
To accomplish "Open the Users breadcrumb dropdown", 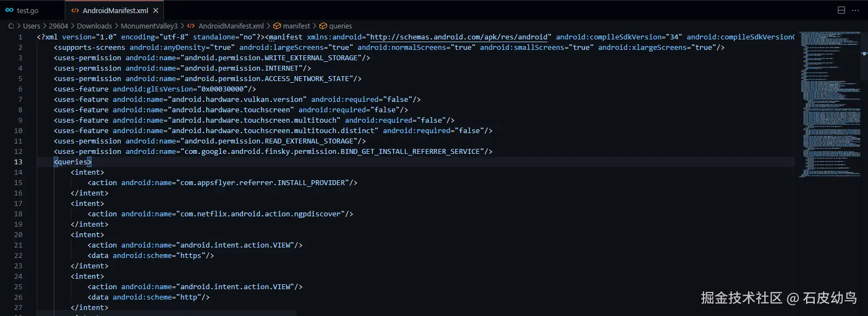I will [31, 26].
